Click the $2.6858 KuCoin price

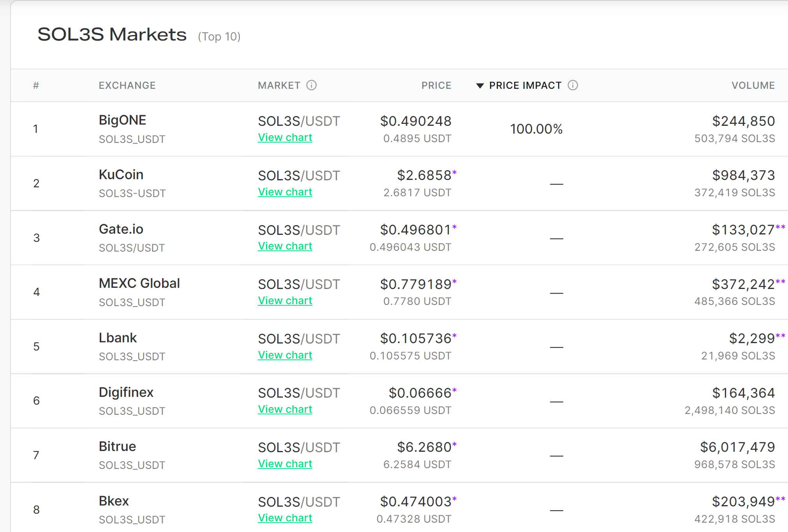[424, 175]
